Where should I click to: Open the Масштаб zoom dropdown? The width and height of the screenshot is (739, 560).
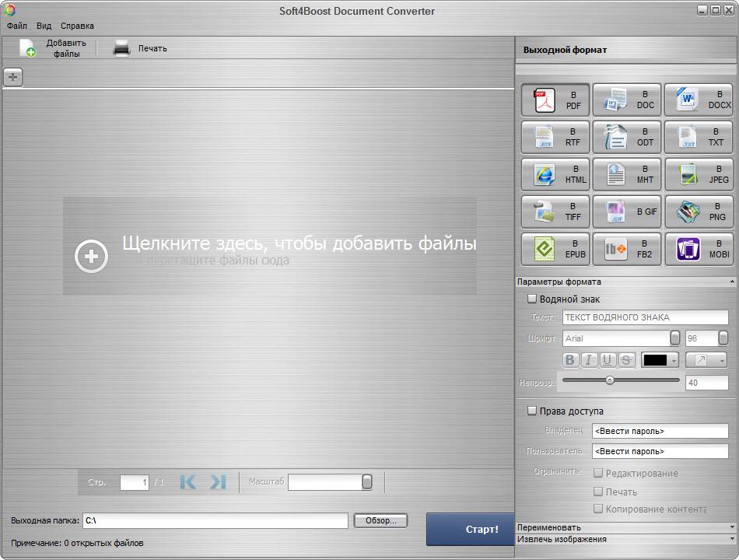366,481
